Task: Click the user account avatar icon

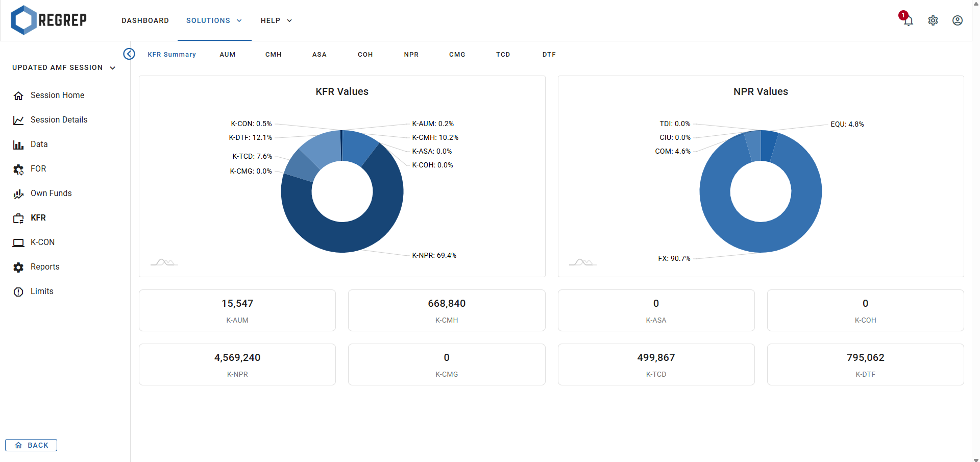Action: (958, 20)
